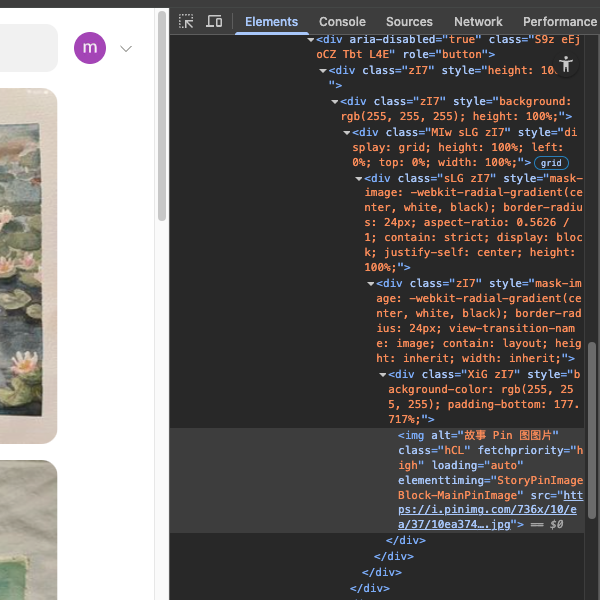This screenshot has width=600, height=600.
Task: Click the purple 'm' profile avatar
Action: pyautogui.click(x=90, y=47)
